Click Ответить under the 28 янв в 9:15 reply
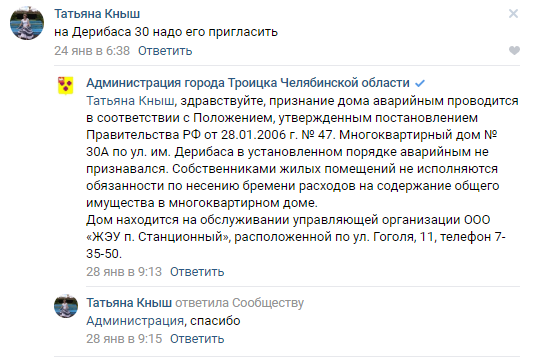Viewport: 534px width, 360px height. [197, 339]
